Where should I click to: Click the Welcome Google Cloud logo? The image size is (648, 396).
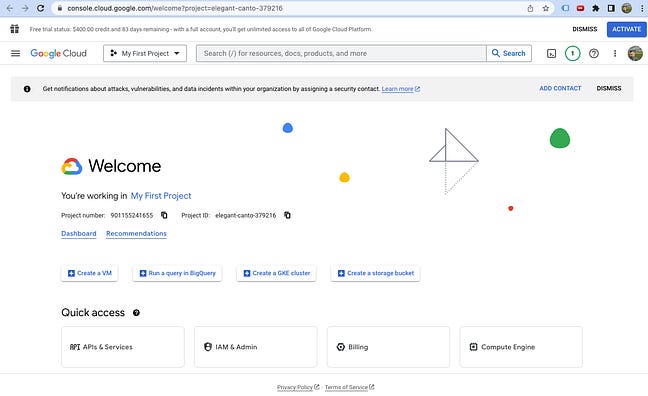(x=72, y=166)
